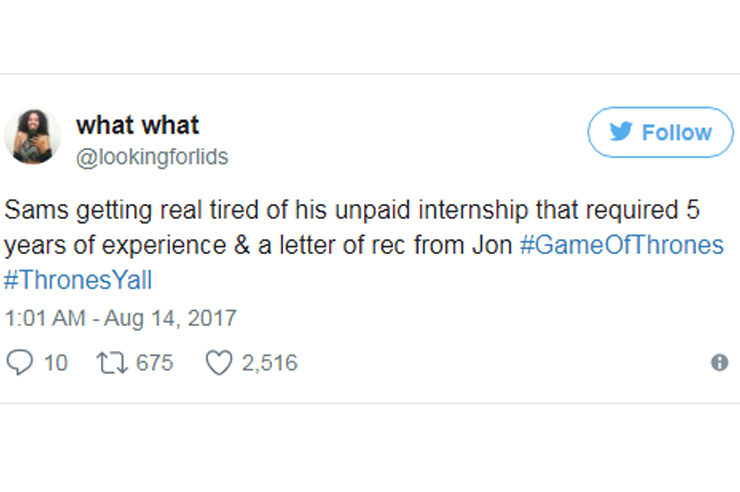The width and height of the screenshot is (740, 492).
Task: Click the like count '2,516'
Action: click(269, 363)
